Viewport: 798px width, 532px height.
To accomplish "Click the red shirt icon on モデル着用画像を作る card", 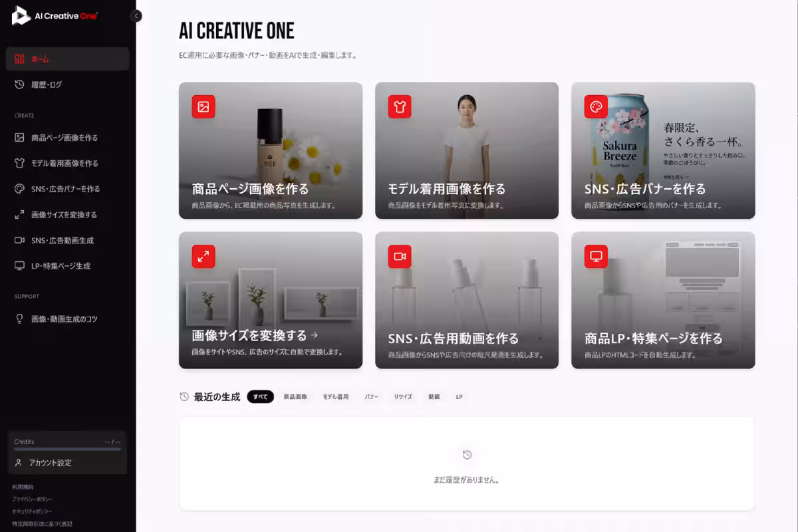I will pyautogui.click(x=400, y=106).
